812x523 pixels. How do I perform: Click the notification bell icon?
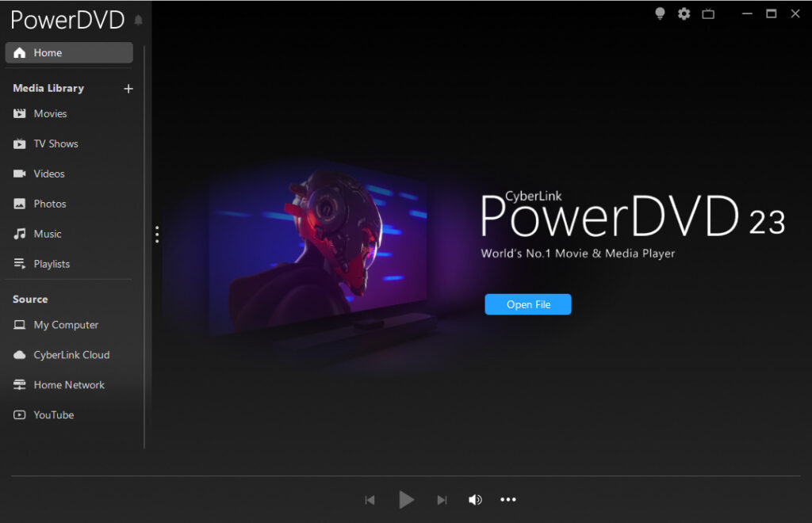click(138, 20)
